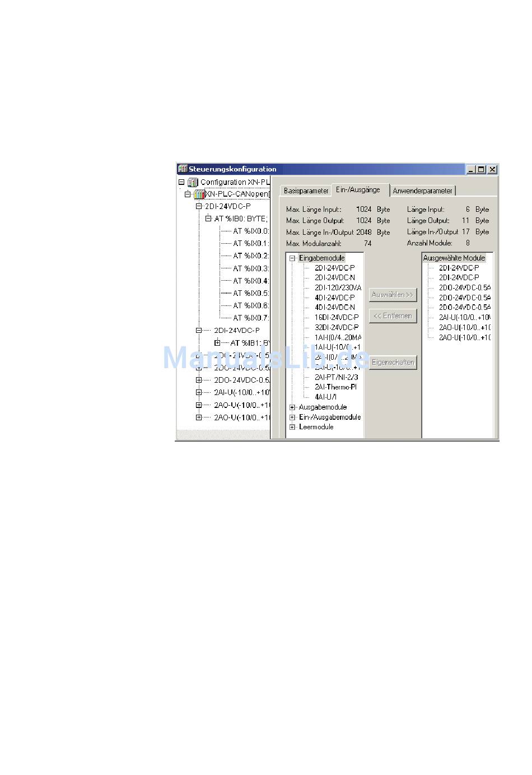
Task: Collapse the XN-PLC-CANopen tree node
Action: click(x=188, y=194)
